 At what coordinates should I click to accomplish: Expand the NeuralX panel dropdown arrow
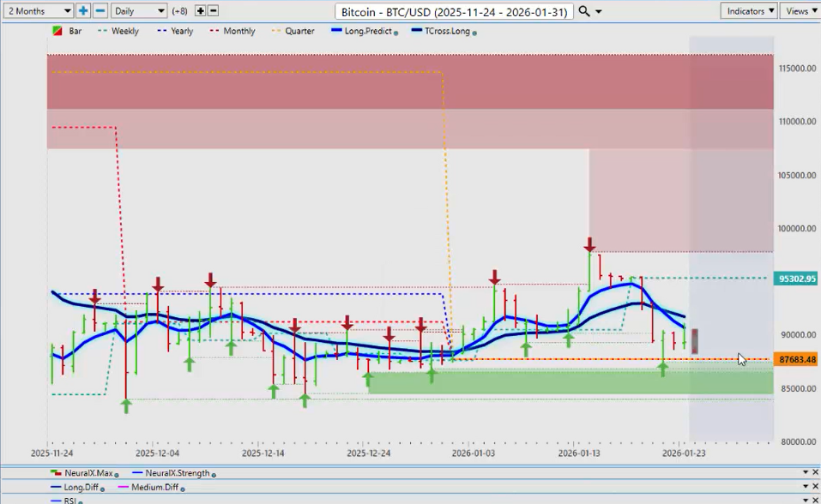pyautogui.click(x=805, y=472)
